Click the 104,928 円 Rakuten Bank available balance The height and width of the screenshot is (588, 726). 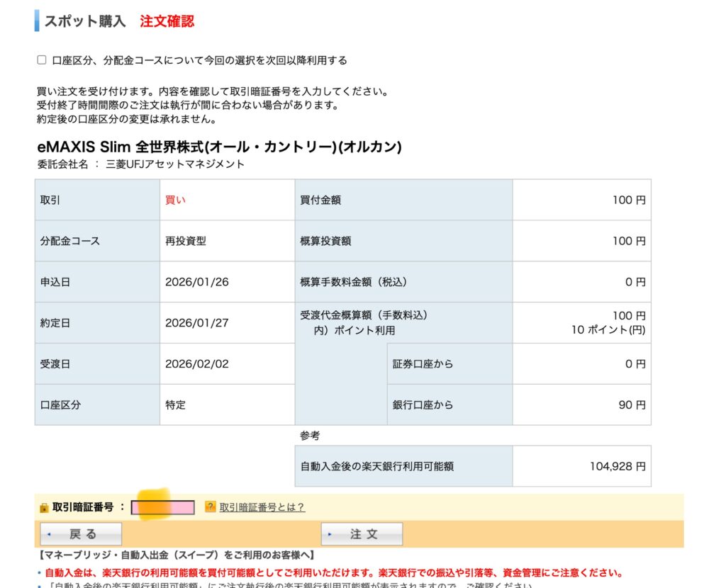click(x=617, y=466)
